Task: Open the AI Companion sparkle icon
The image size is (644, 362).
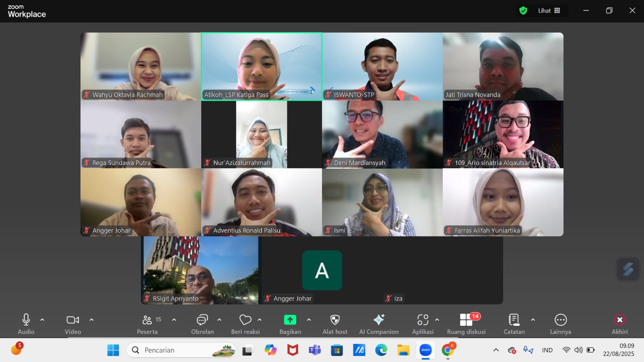Action: point(379,320)
